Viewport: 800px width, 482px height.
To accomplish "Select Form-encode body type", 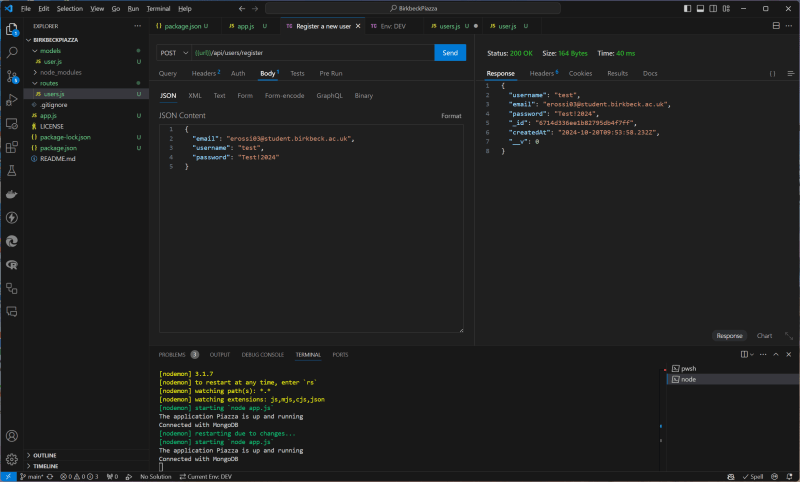I will [284, 96].
